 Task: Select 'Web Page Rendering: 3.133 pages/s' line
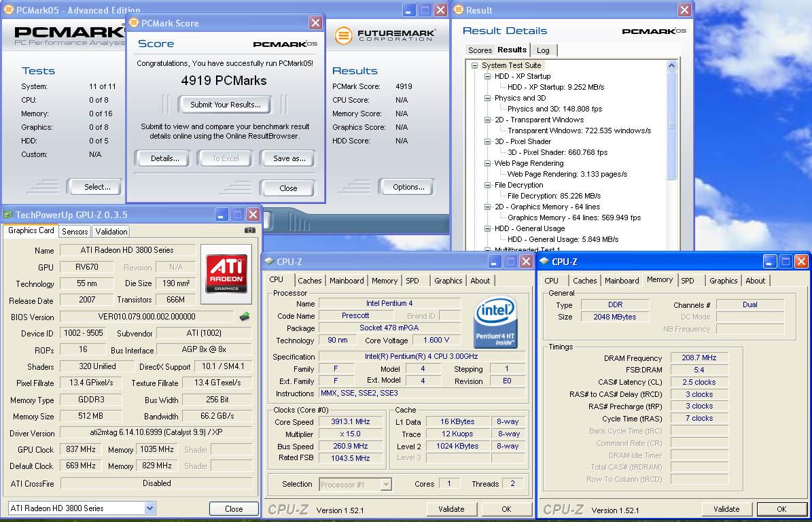click(567, 174)
